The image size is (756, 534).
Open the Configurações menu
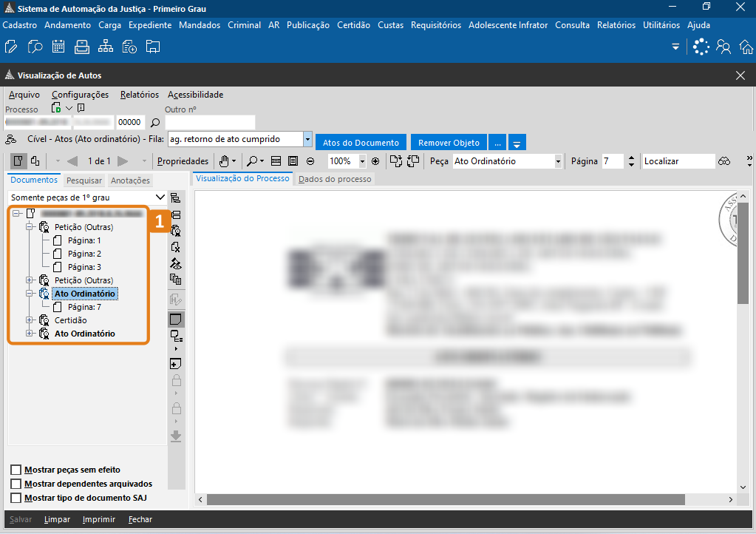coord(80,95)
